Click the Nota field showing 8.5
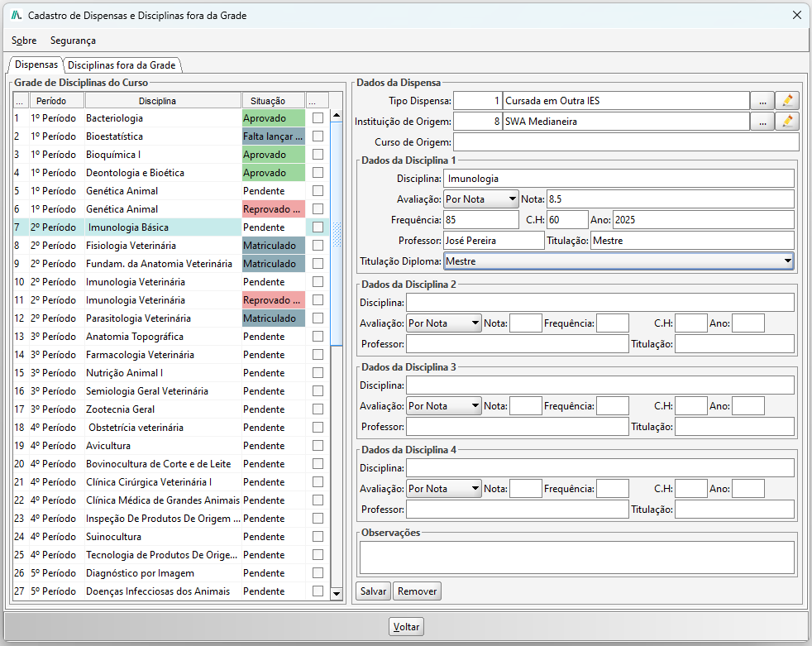 tap(670, 199)
